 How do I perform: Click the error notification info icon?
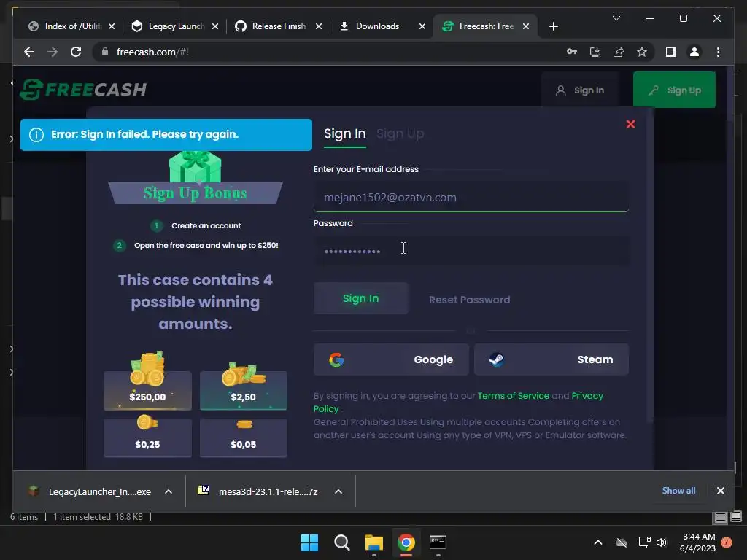[x=36, y=135]
